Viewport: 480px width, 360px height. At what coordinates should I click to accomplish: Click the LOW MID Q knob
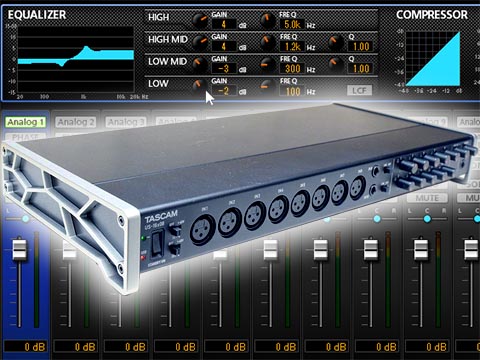coord(335,65)
